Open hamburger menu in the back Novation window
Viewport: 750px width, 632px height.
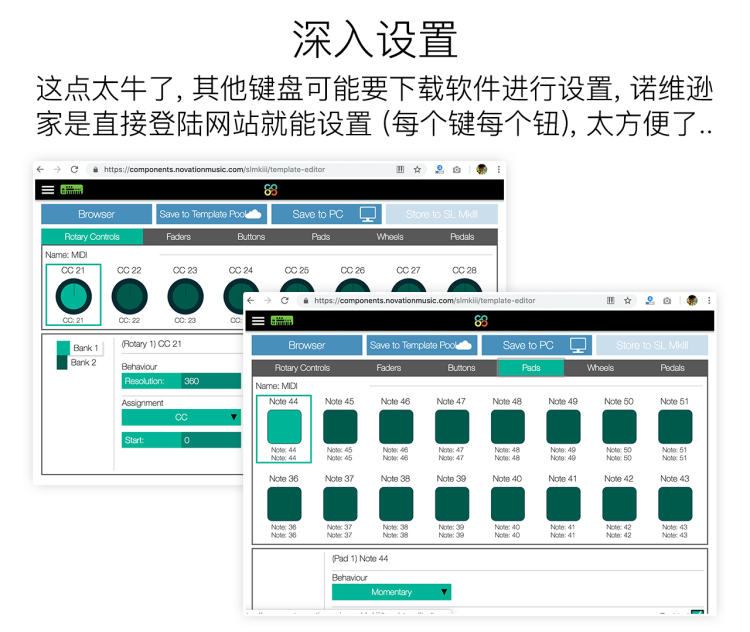[48, 190]
